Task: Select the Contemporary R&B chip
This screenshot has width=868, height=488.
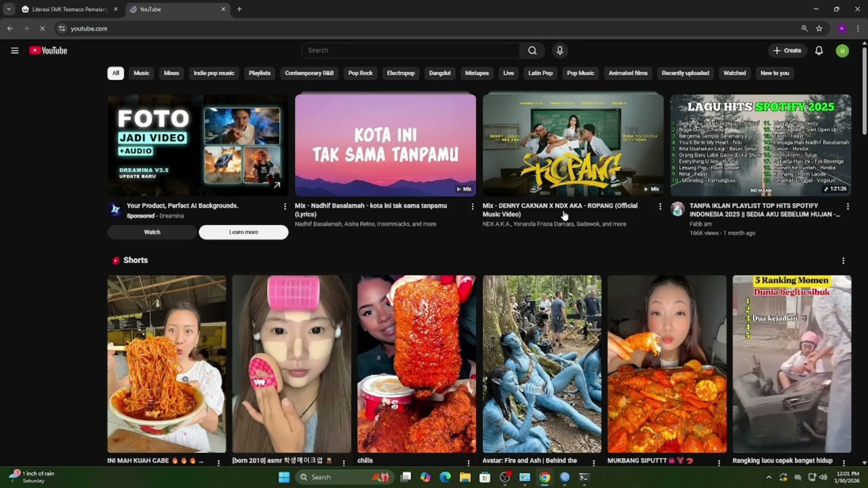Action: (309, 73)
